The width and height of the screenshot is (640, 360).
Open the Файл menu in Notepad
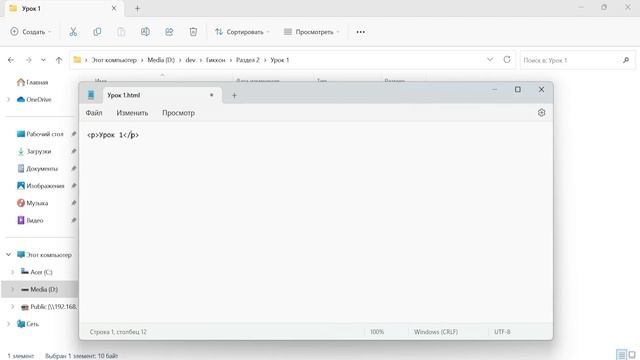pos(94,113)
